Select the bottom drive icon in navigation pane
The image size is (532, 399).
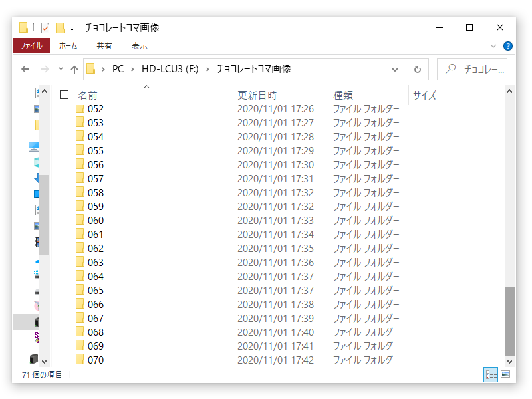[x=34, y=359]
